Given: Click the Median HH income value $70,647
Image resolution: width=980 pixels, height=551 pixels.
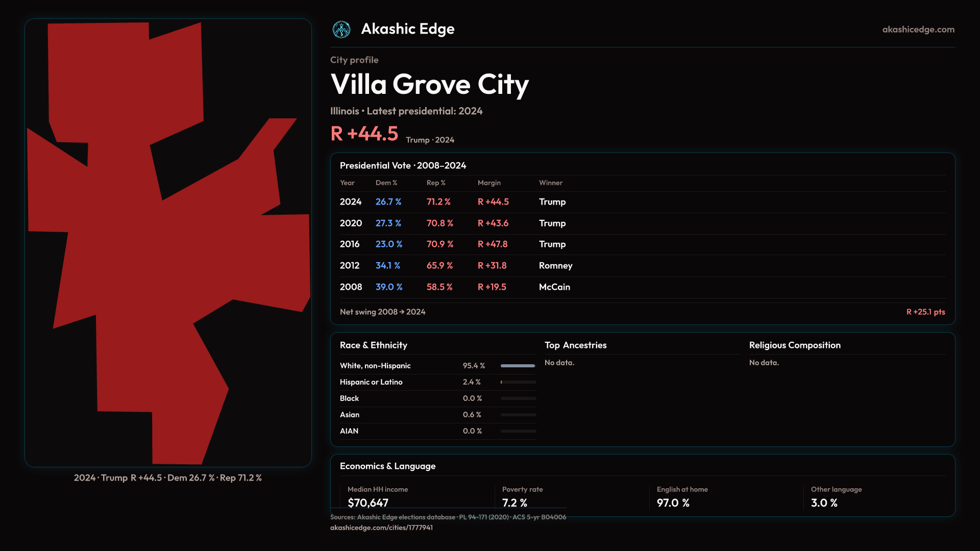Looking at the screenshot, I should pos(368,503).
